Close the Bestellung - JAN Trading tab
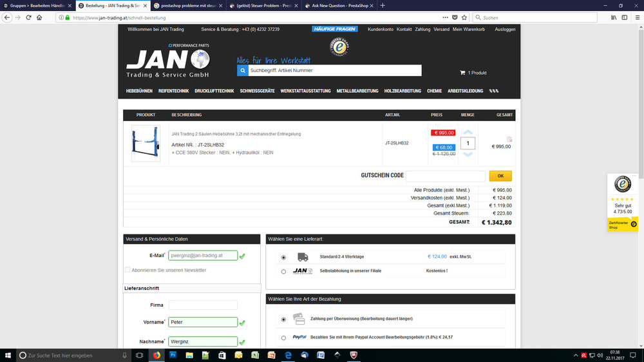Image resolution: width=644 pixels, height=362 pixels. (x=145, y=6)
